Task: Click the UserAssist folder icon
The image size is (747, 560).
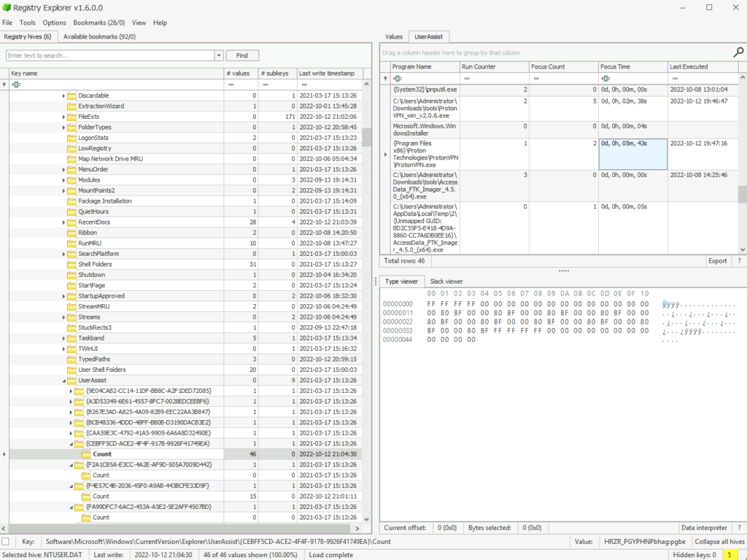Action: [x=71, y=381]
